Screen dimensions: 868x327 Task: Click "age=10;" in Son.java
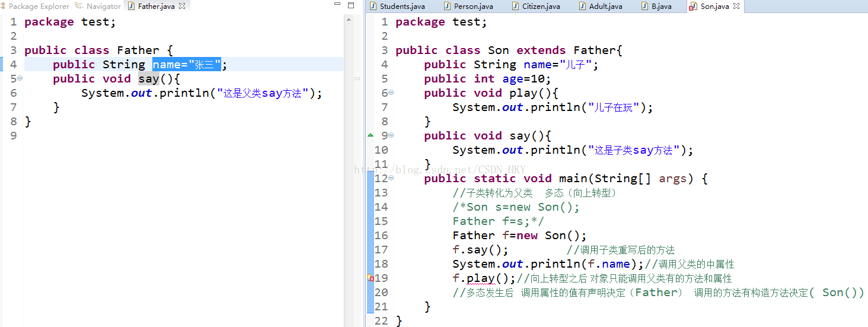(527, 79)
